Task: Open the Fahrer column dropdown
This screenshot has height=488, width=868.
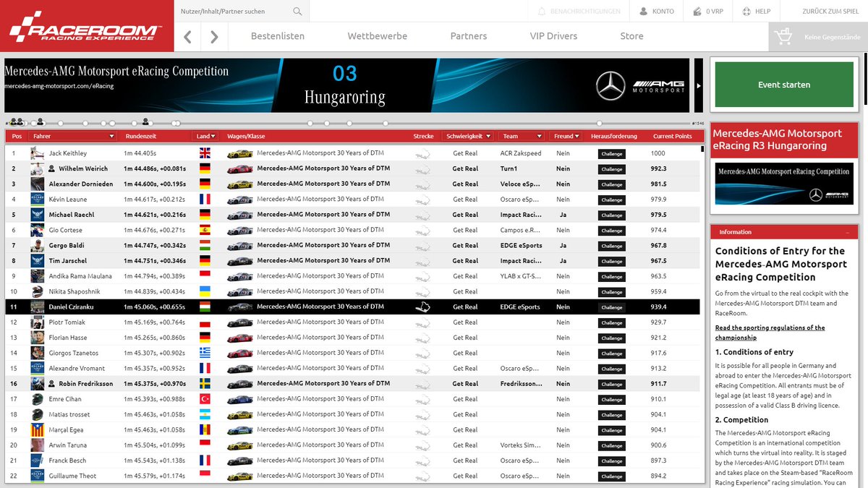Action: tap(111, 136)
